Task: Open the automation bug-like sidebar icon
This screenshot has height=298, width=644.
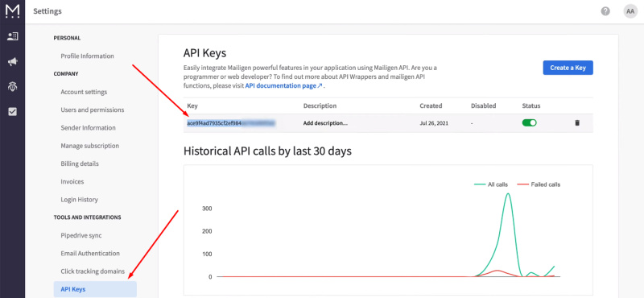Action: coord(12,86)
